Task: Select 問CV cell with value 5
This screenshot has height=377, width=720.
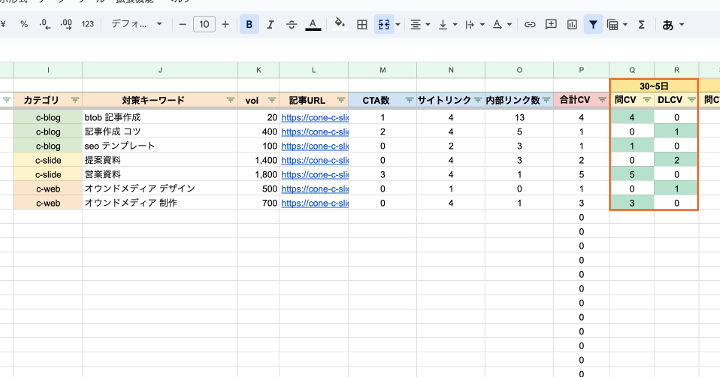Action: 632,174
